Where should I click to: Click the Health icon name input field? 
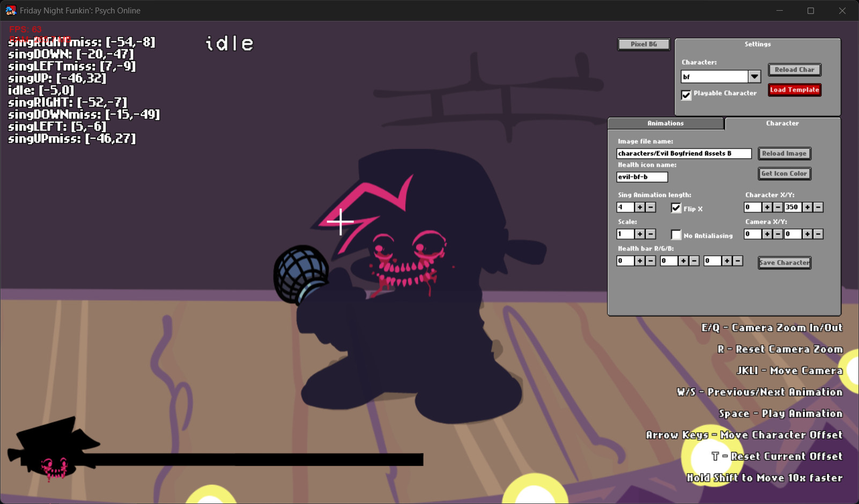(x=642, y=176)
